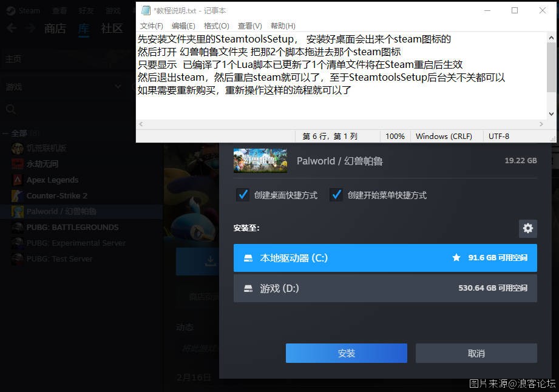Click the Palworld game thumbnail in install dialog
The width and height of the screenshot is (559, 392).
point(260,161)
